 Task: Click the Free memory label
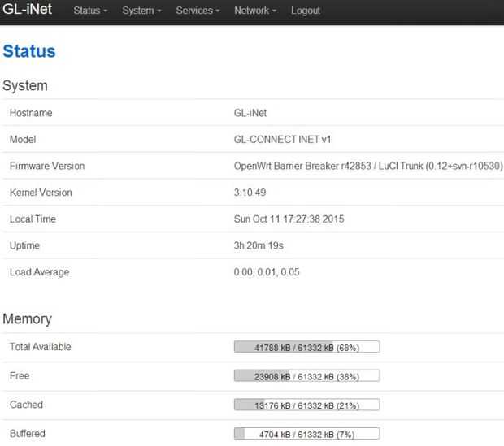point(20,375)
